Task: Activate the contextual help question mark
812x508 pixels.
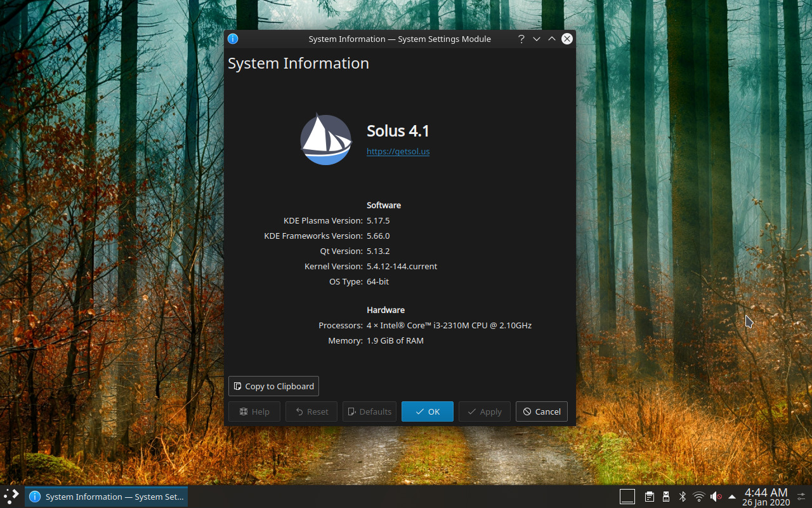Action: pos(521,39)
